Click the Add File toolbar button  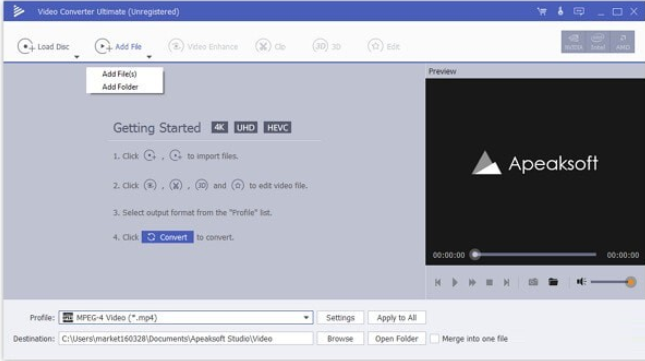pos(118,46)
